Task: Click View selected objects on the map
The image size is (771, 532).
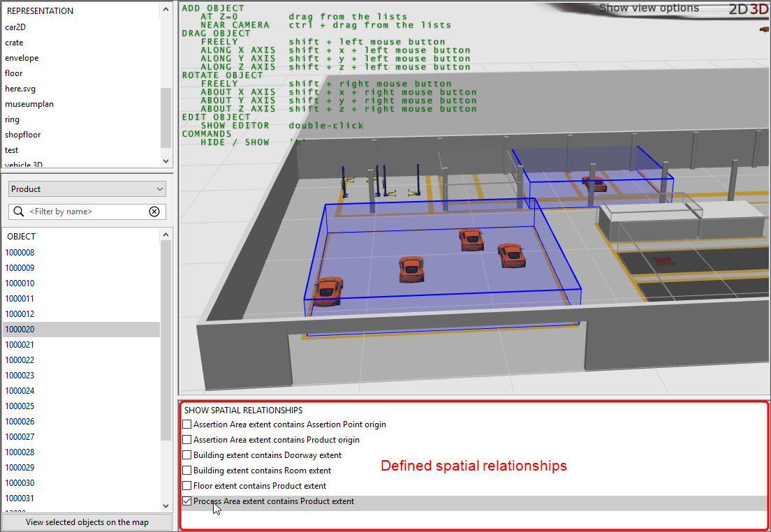Action: [x=87, y=522]
